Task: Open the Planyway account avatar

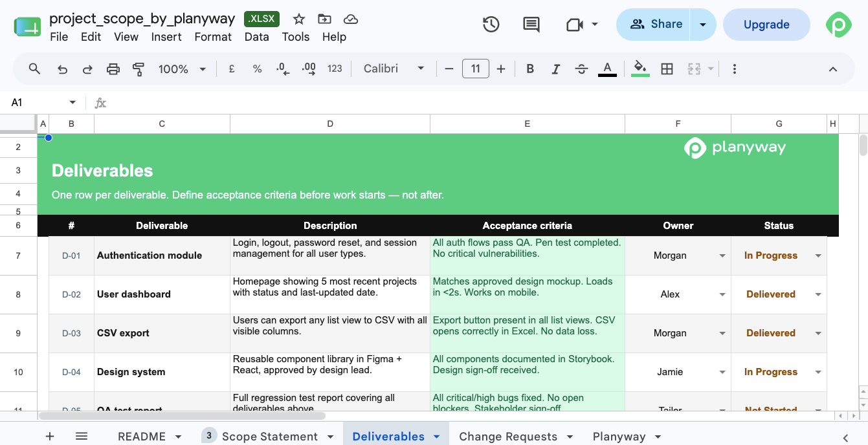Action: pos(838,25)
